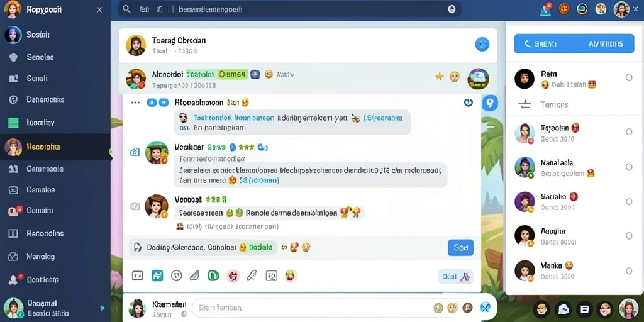The width and height of the screenshot is (644, 322).
Task: Select the radio button for Nahalaola
Action: 629,167
